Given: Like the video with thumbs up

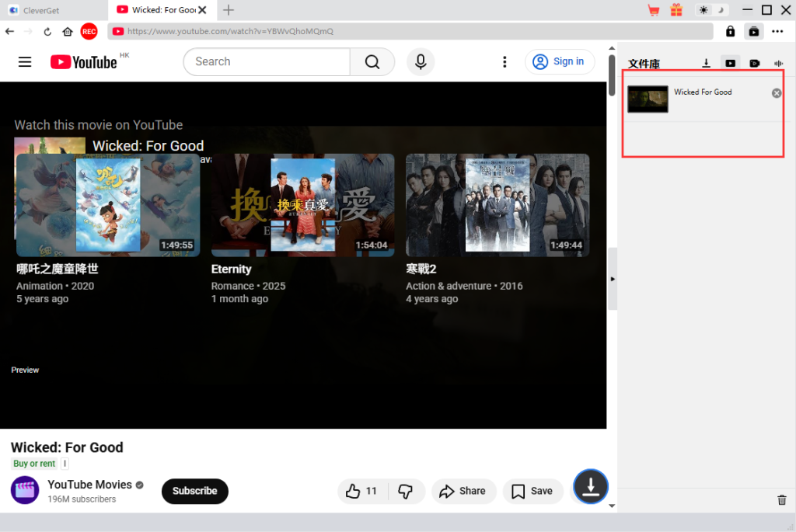Looking at the screenshot, I should pyautogui.click(x=362, y=491).
